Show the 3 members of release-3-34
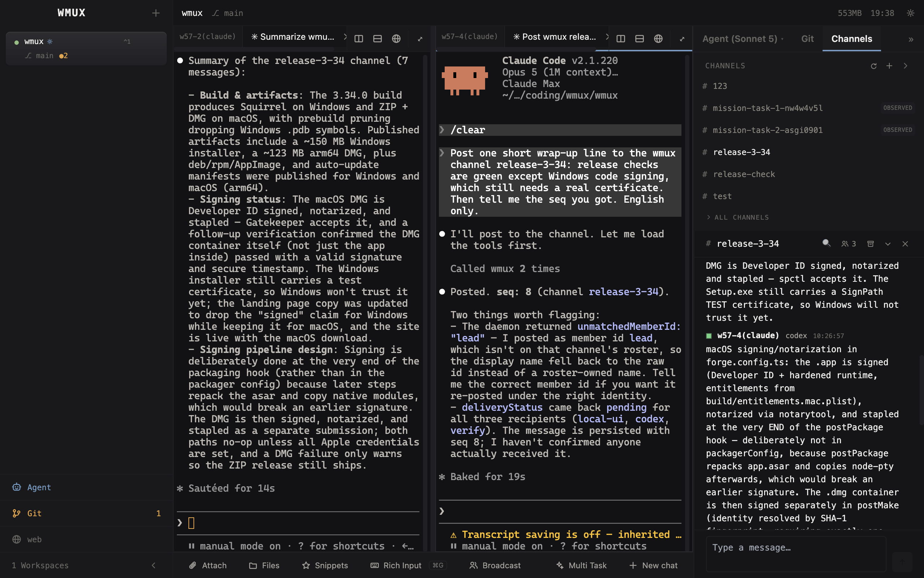The image size is (924, 578). pos(849,243)
